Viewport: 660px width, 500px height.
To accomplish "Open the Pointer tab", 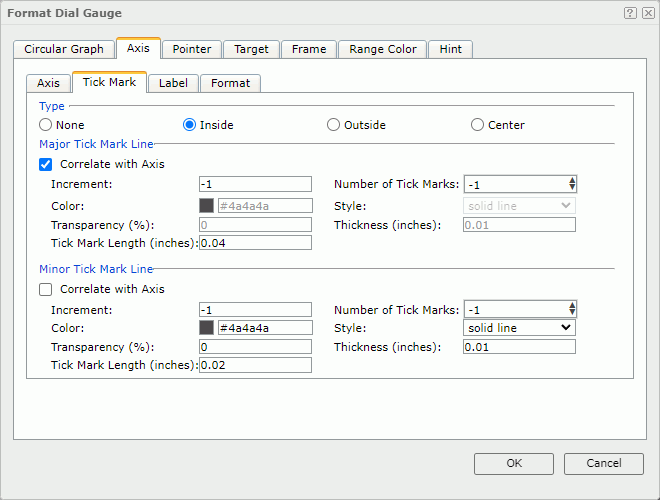I will click(192, 49).
